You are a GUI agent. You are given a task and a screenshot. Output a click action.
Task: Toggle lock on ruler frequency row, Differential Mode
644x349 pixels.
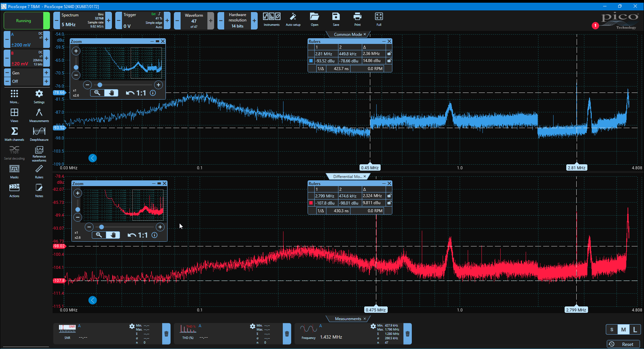click(389, 196)
